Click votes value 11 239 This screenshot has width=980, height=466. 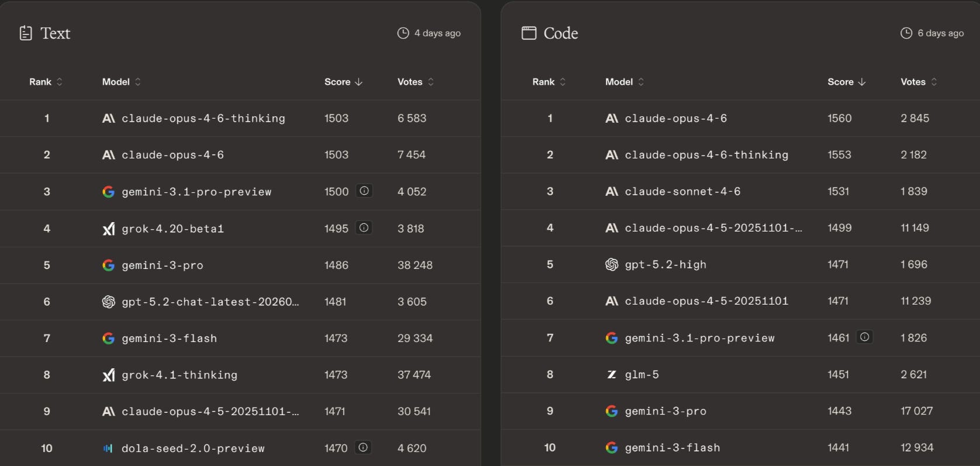(x=916, y=301)
